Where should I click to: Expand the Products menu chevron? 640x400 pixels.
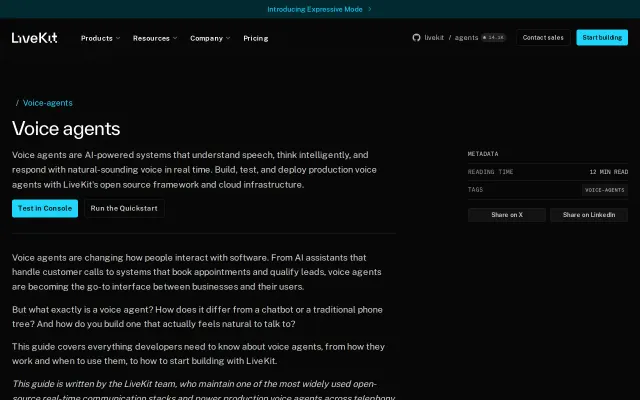click(118, 38)
